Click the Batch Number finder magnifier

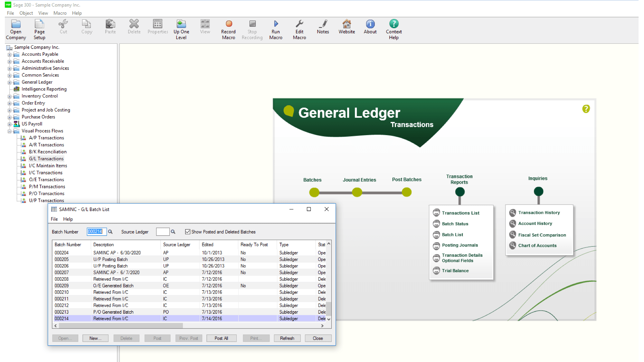pyautogui.click(x=110, y=232)
